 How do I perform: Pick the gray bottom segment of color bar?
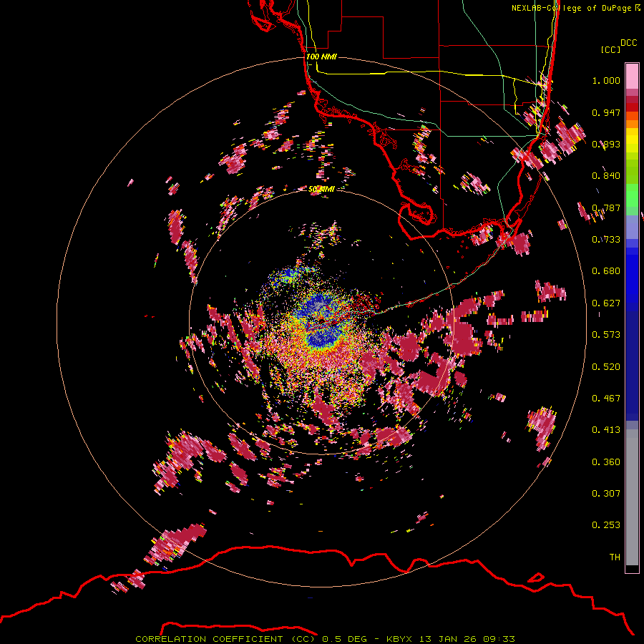click(632, 497)
